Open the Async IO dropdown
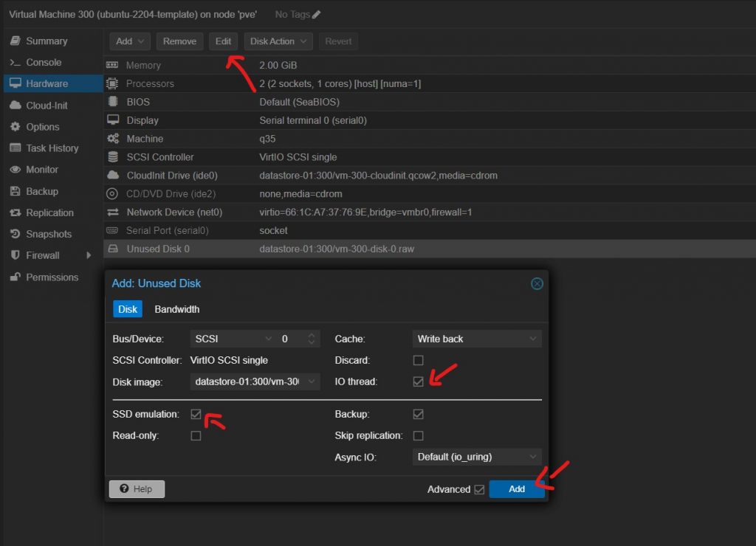Screen dimensions: 756x546 point(476,457)
